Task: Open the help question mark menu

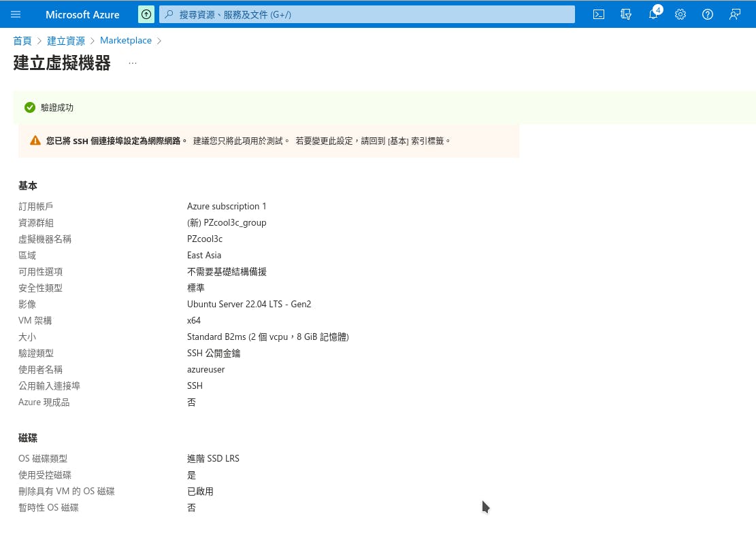Action: point(707,14)
